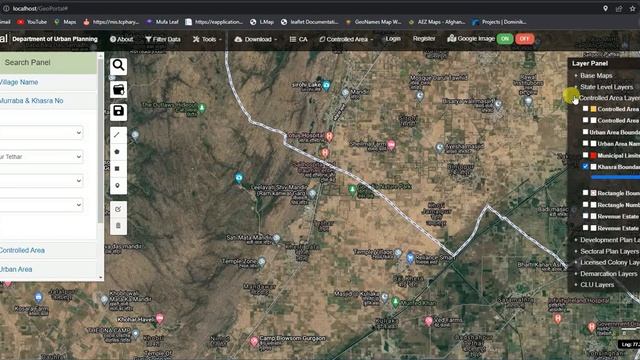The width and height of the screenshot is (640, 360).
Task: Check Controlled Area layer with orange swatch
Action: click(x=585, y=109)
